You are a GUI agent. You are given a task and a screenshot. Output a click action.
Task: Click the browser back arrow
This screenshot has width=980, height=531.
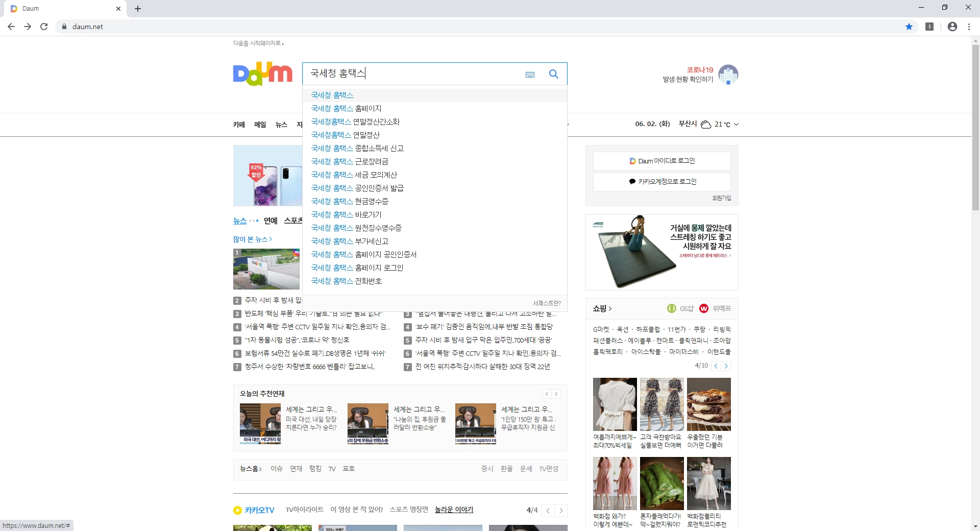click(x=11, y=27)
